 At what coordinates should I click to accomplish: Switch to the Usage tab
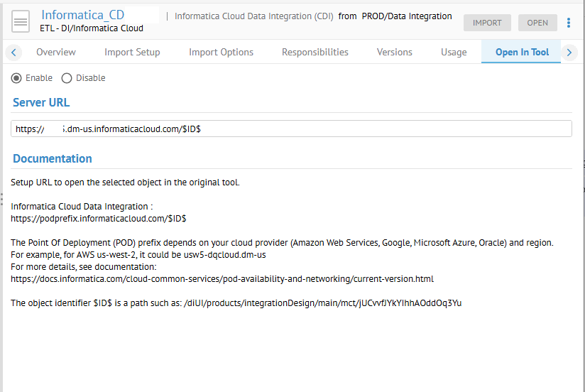pyautogui.click(x=453, y=52)
